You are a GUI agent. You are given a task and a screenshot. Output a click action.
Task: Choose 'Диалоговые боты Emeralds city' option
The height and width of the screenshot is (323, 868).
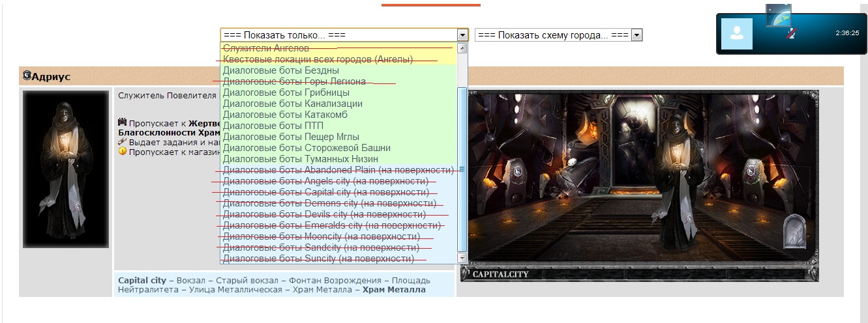[x=340, y=225]
